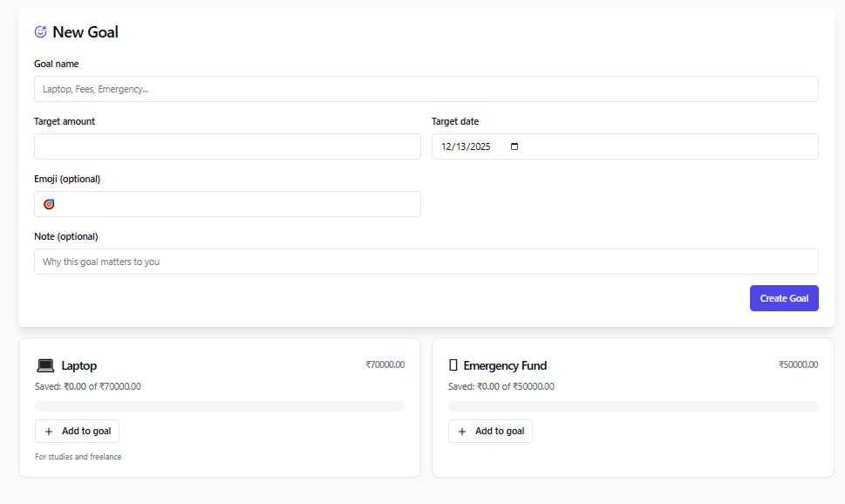Image resolution: width=845 pixels, height=504 pixels.
Task: Select the day segment of the Target date
Action: (461, 146)
